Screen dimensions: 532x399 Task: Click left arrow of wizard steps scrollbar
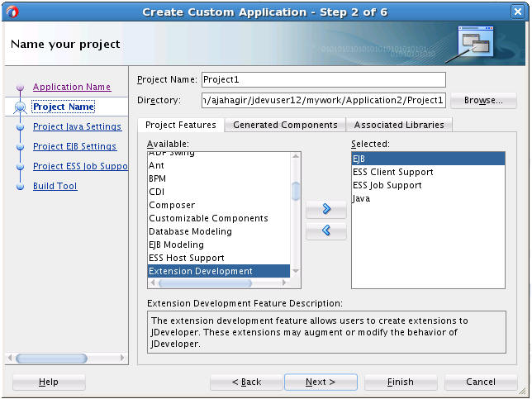point(10,358)
